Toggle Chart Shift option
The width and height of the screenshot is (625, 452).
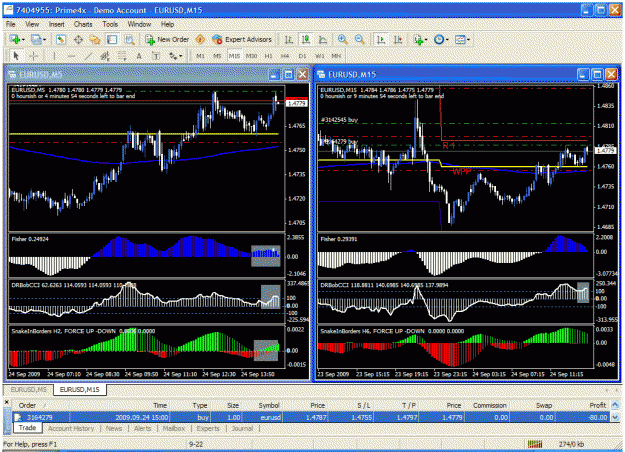coord(398,39)
